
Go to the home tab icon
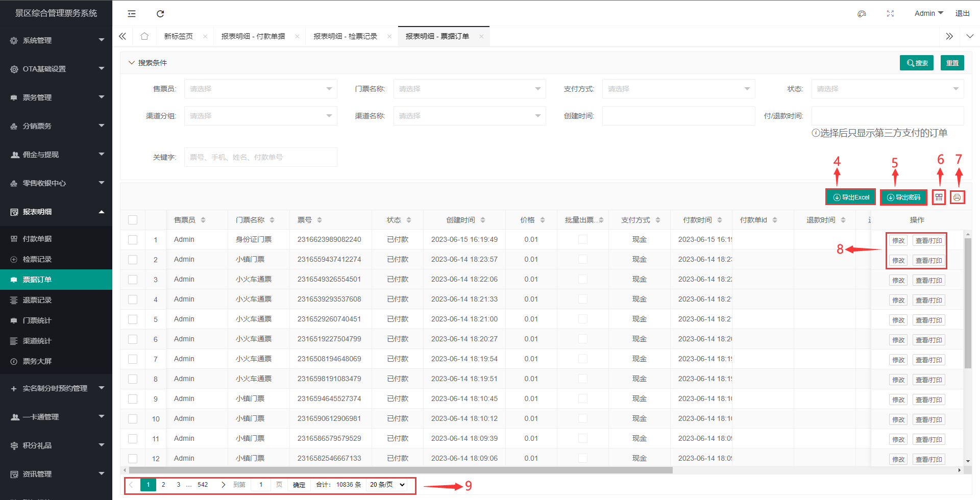coord(144,36)
